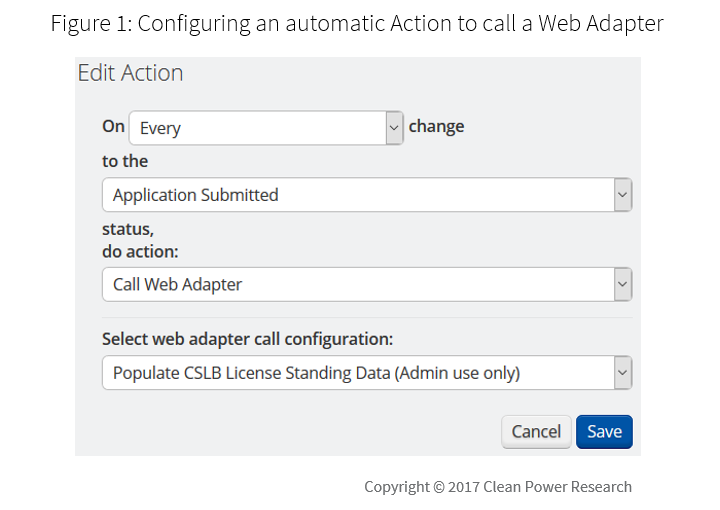Click the chevron beside Populate CSLB License

point(622,373)
